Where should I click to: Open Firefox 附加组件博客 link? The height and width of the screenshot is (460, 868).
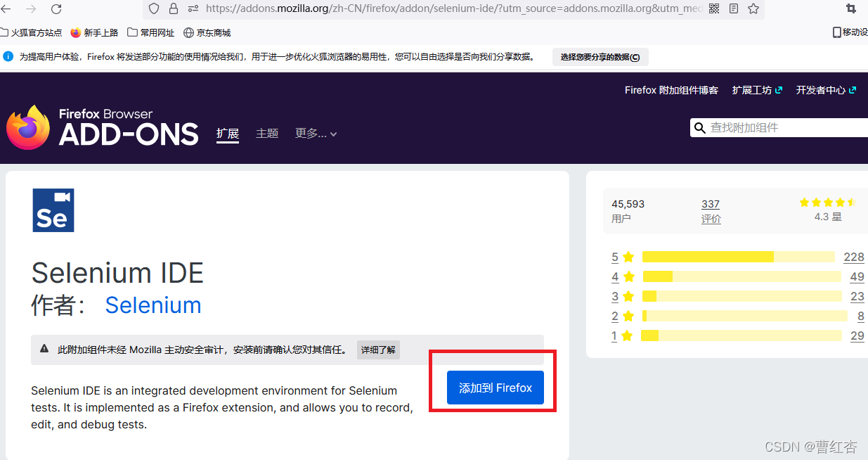pyautogui.click(x=671, y=90)
